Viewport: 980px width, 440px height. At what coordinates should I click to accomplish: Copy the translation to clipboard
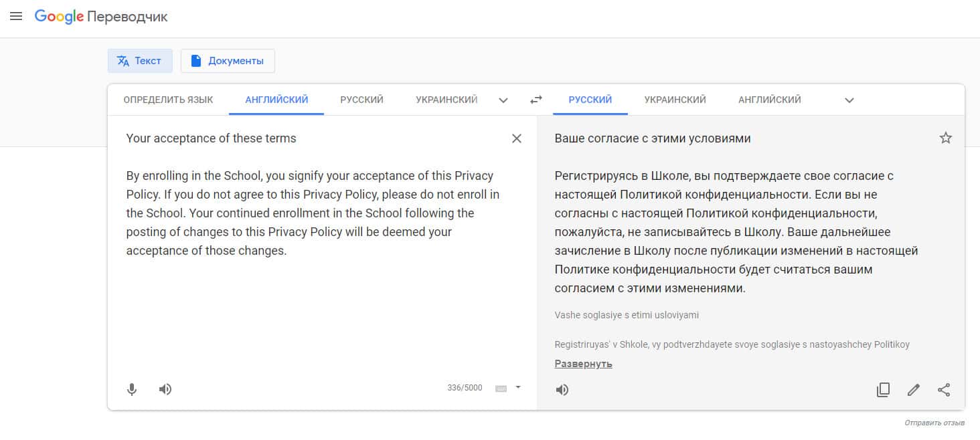(883, 389)
